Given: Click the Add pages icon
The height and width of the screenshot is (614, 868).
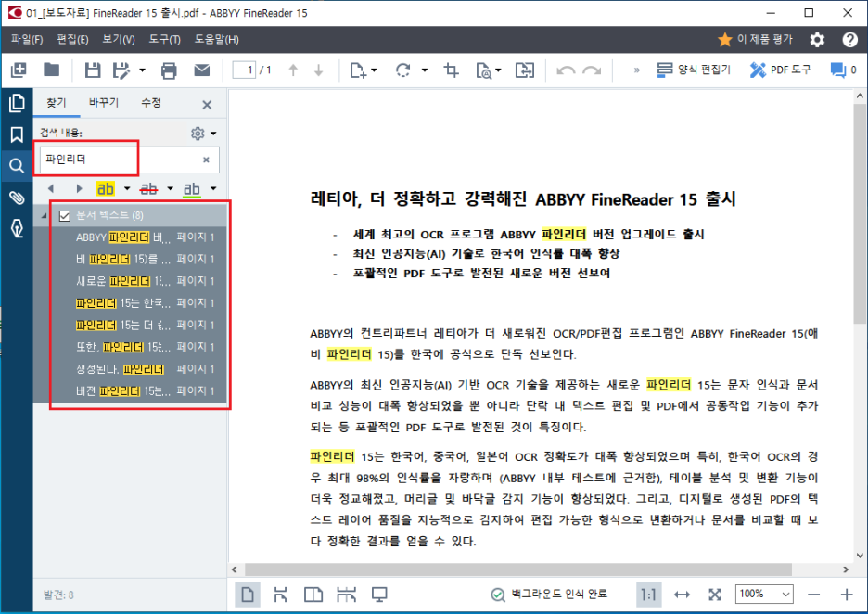Looking at the screenshot, I should [358, 70].
